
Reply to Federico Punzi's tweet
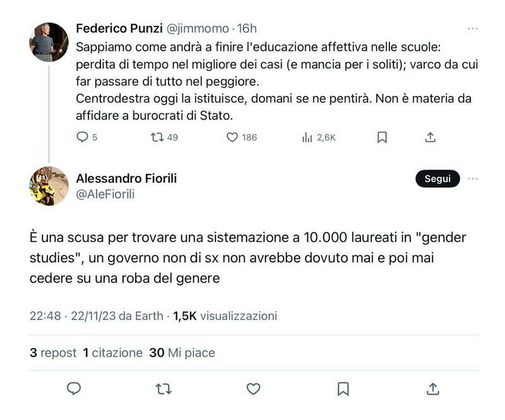tap(82, 137)
